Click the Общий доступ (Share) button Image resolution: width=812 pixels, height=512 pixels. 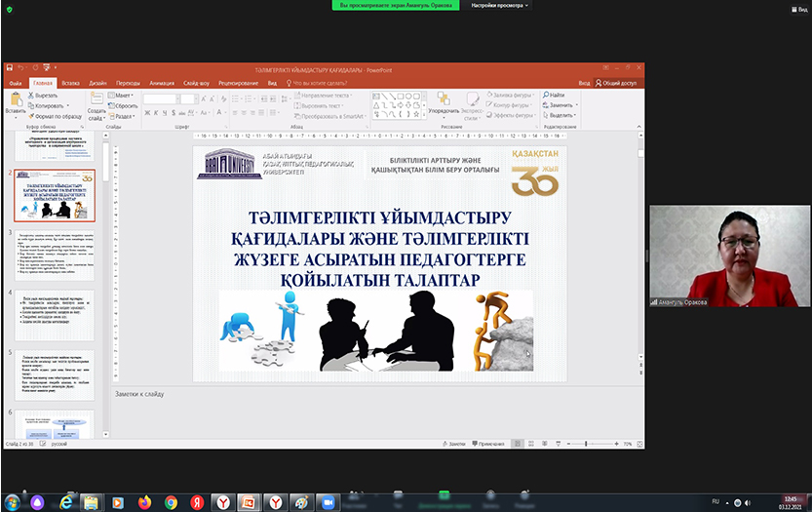(x=618, y=84)
